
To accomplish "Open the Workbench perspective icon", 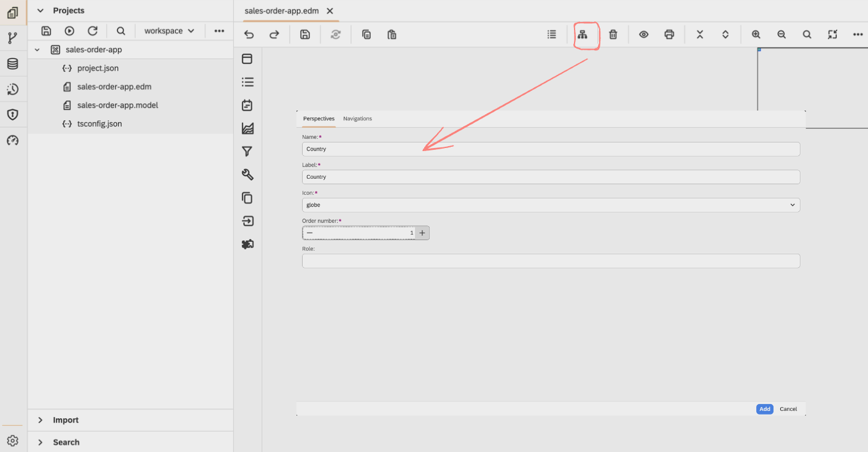I will click(13, 12).
